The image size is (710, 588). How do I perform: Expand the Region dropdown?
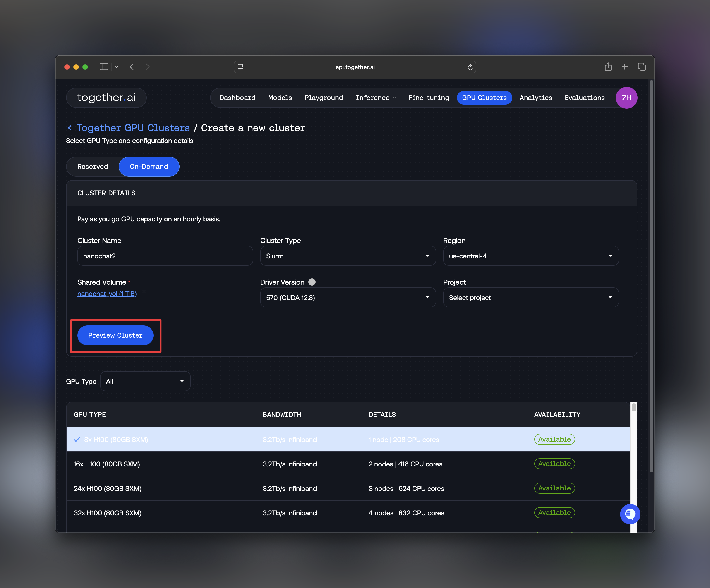point(530,256)
